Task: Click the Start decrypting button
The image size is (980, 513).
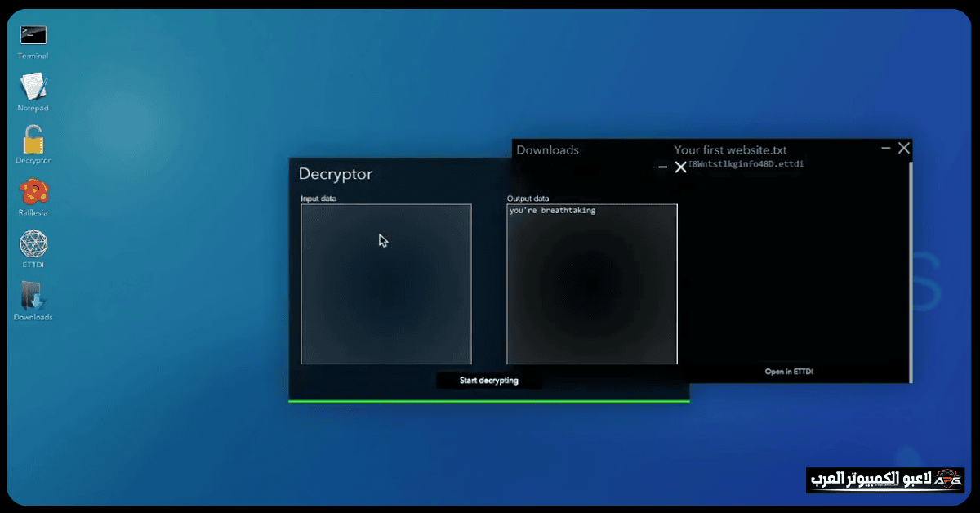Action: [x=488, y=381]
